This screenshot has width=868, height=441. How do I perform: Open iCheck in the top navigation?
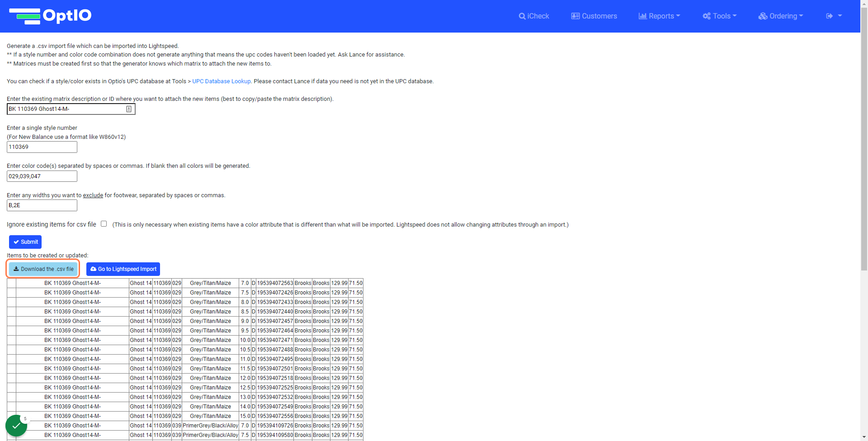coord(534,16)
